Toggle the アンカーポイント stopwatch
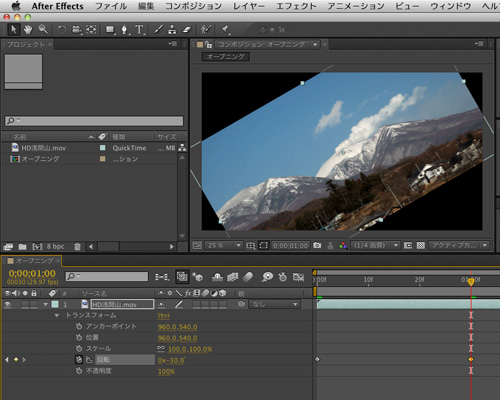 pos(79,327)
